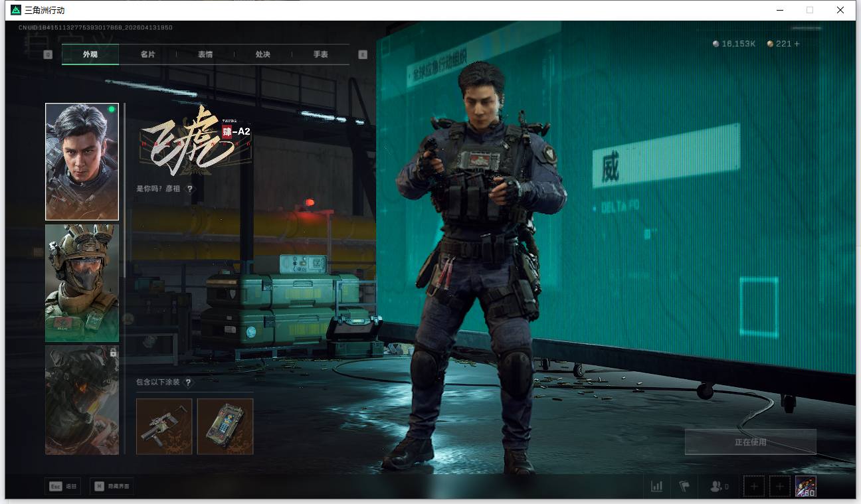Click the Esc 返回 button
Viewport: 861px width, 504px height.
click(62, 487)
